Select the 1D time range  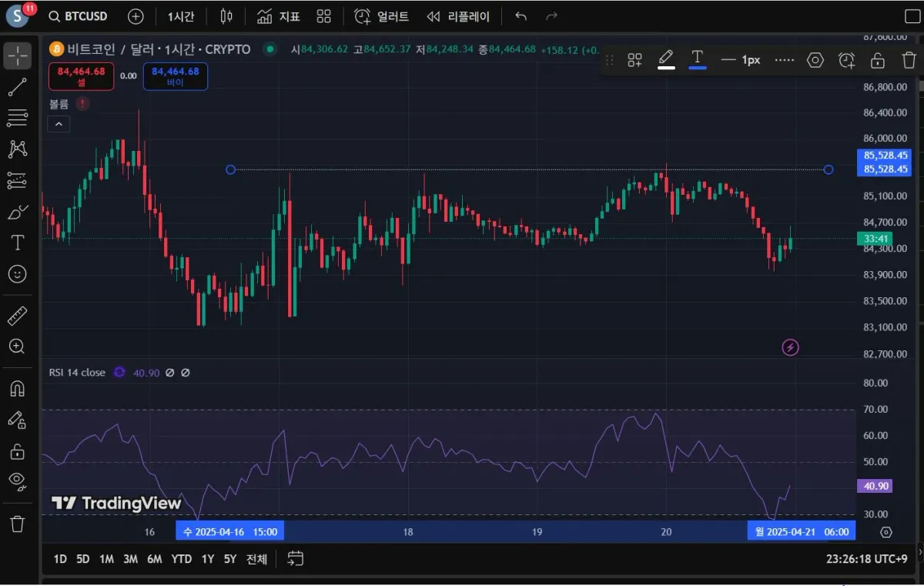[60, 559]
